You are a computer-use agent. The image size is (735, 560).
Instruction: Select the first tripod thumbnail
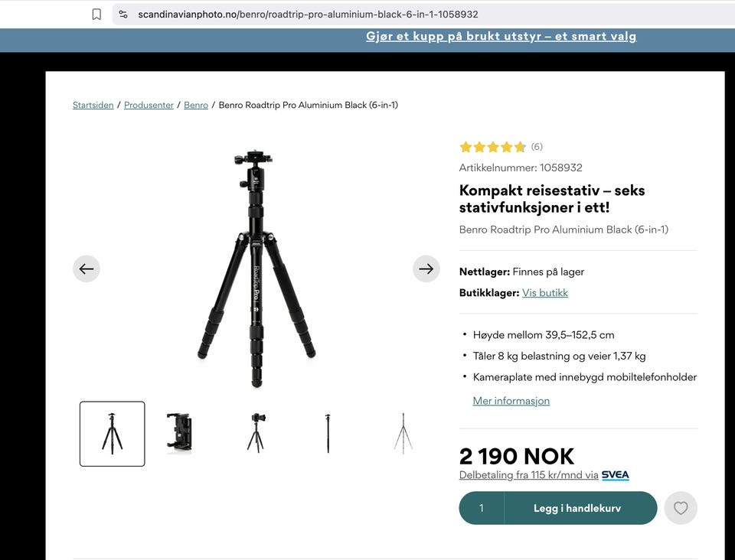[112, 434]
